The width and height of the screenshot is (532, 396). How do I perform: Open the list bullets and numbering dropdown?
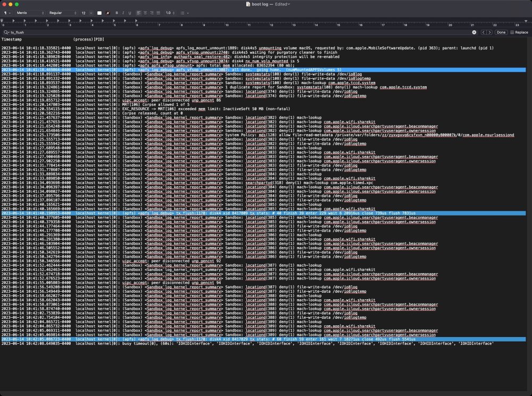click(184, 13)
